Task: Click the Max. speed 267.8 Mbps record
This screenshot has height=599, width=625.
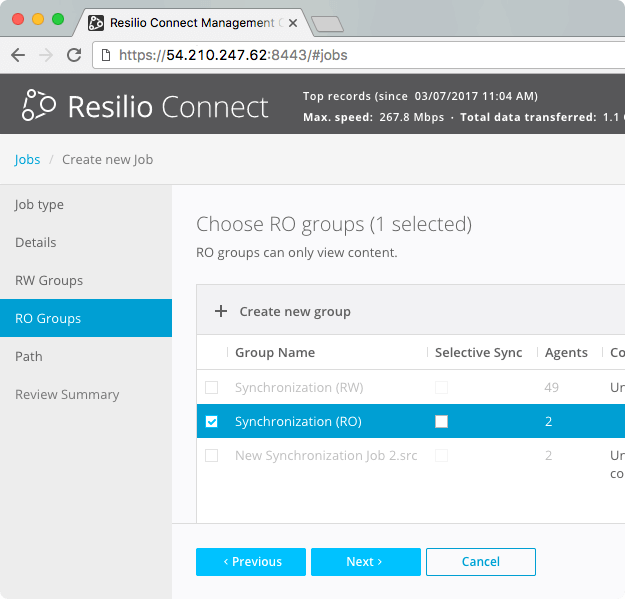Action: (x=373, y=117)
